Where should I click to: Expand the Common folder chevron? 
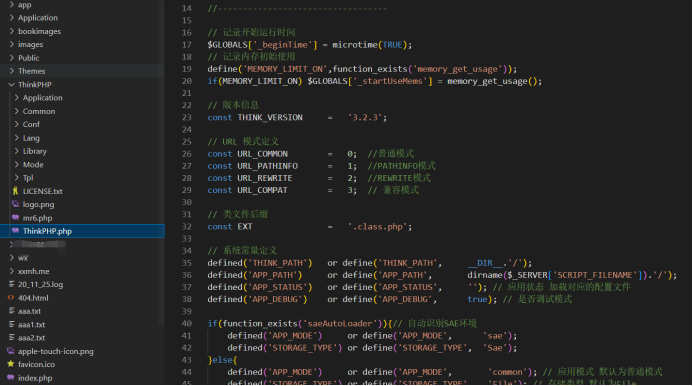17,111
